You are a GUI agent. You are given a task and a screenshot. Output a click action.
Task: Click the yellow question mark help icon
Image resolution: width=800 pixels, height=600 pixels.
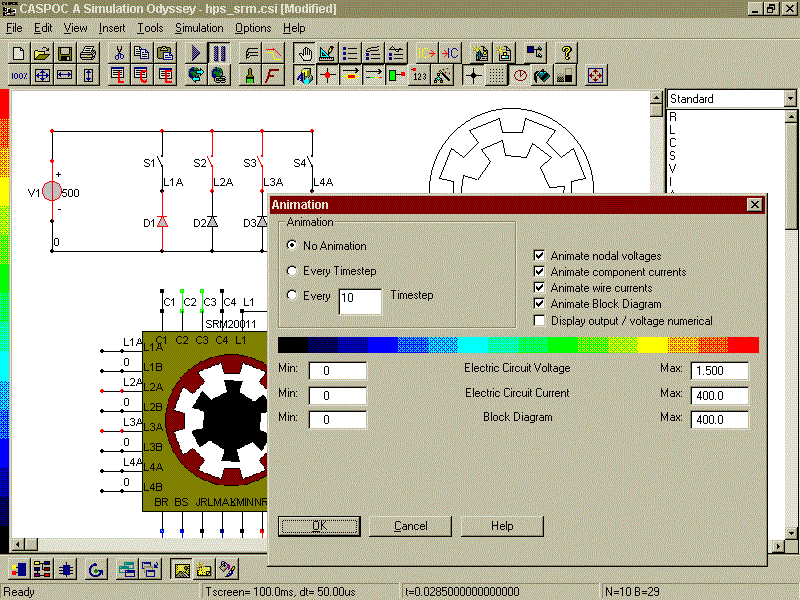pyautogui.click(x=566, y=53)
